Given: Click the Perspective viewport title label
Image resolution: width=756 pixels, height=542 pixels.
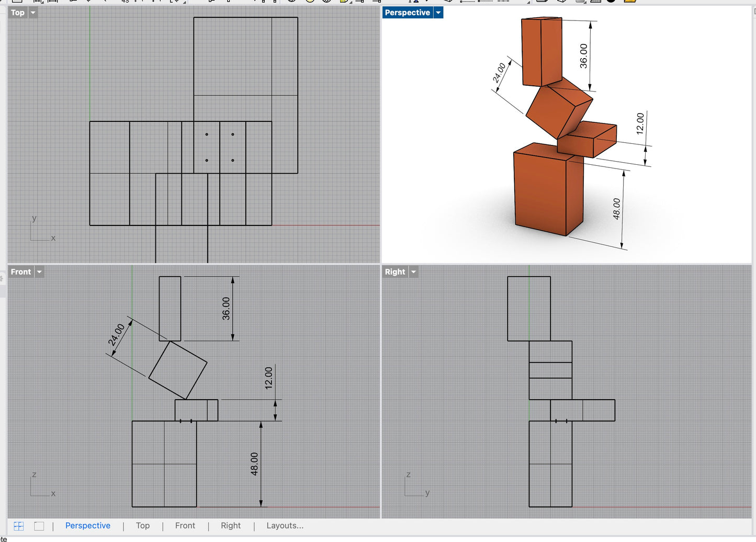Looking at the screenshot, I should tap(407, 13).
